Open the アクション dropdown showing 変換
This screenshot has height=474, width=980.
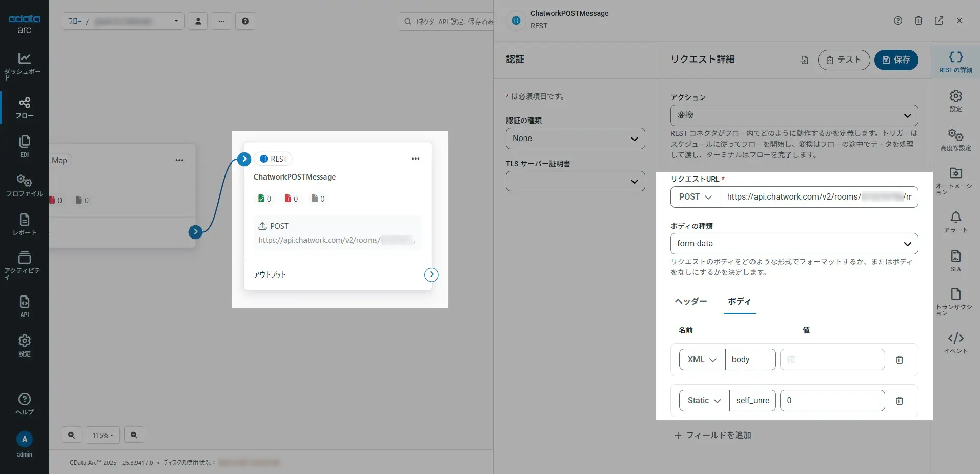coord(793,115)
